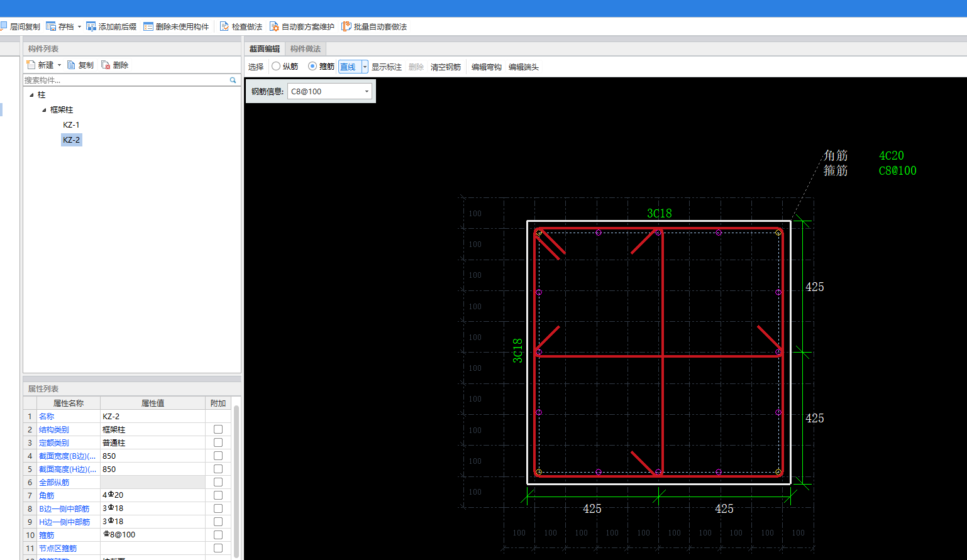The width and height of the screenshot is (967, 560).
Task: Open the 存档 dropdown arrow
Action: (79, 27)
